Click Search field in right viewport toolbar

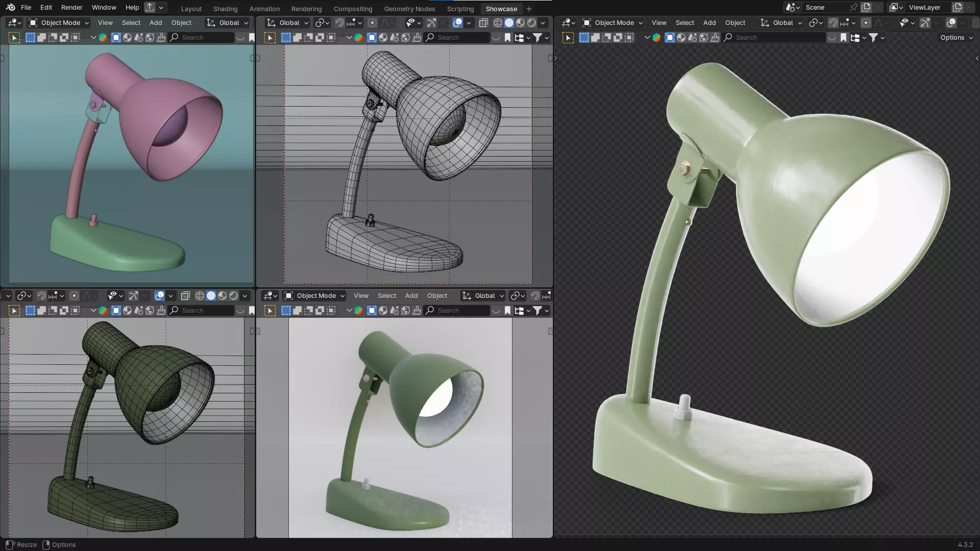(774, 37)
